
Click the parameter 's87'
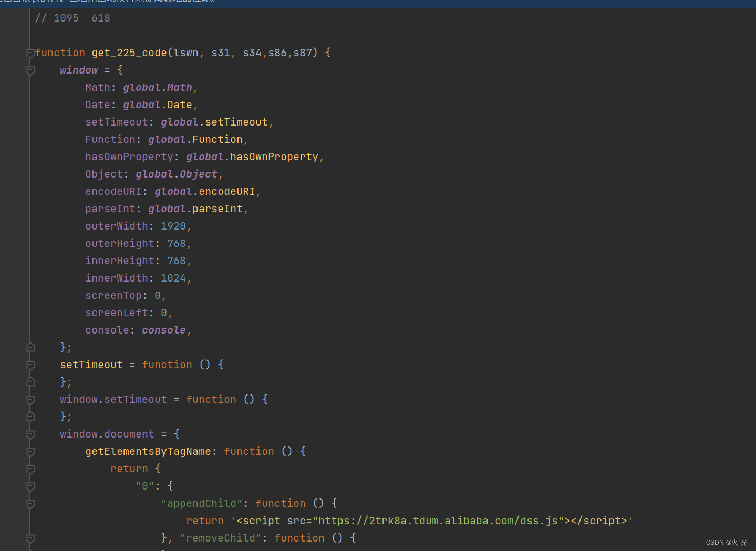(303, 53)
